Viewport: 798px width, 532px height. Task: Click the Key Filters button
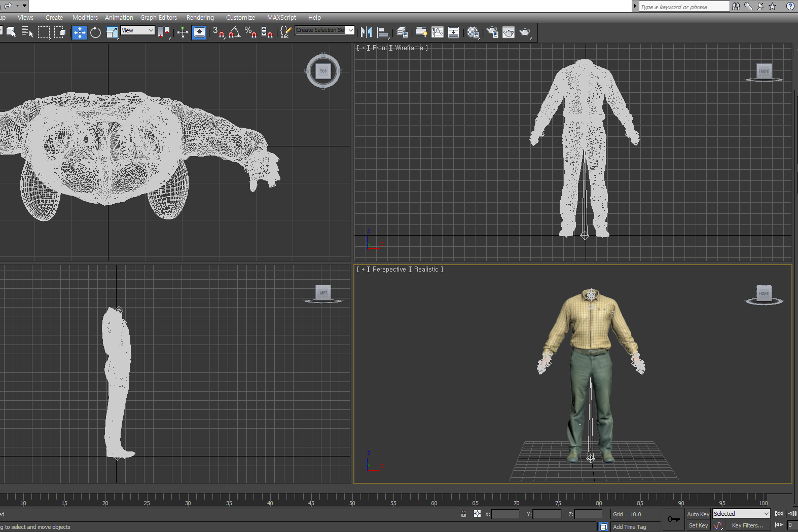click(747, 525)
